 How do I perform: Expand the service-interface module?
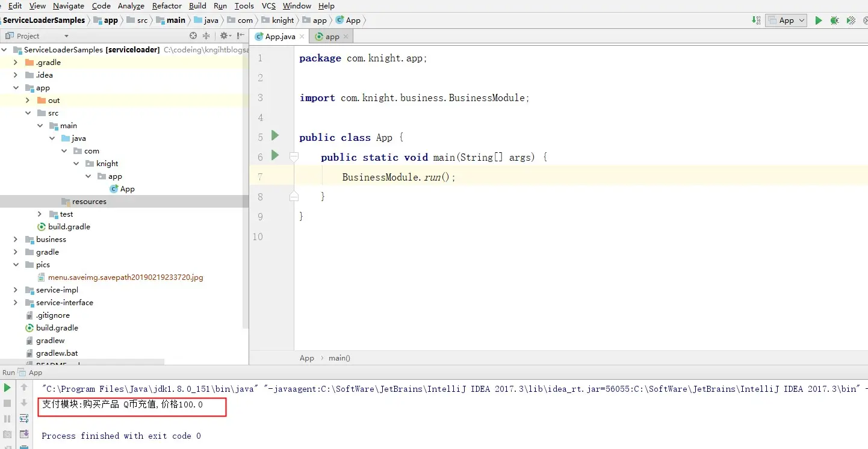click(16, 303)
